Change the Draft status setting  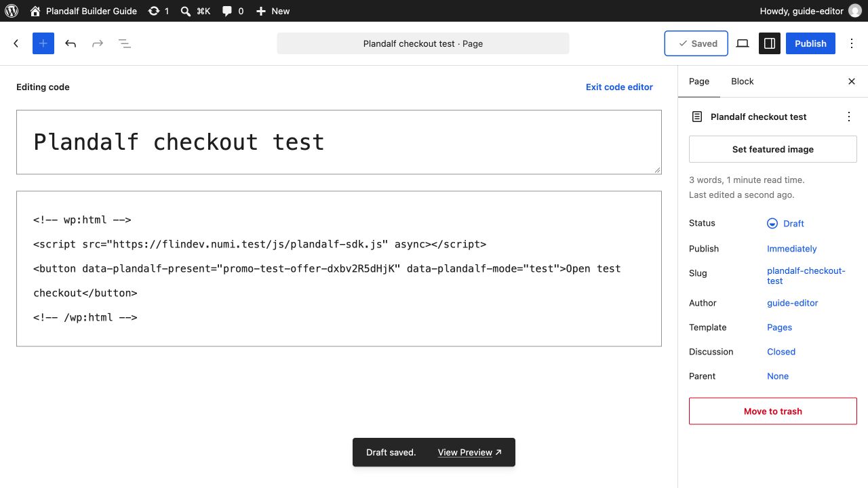(785, 224)
